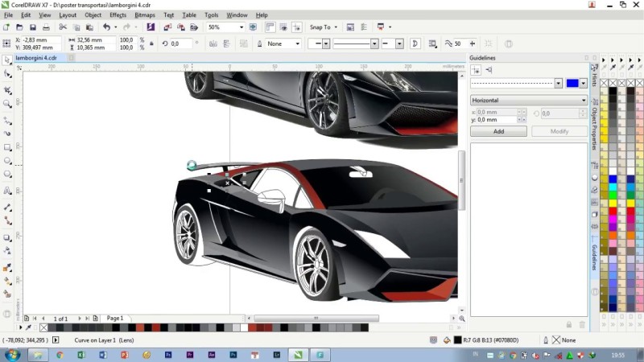This screenshot has height=362, width=644.
Task: Open the Tools menu
Action: [x=212, y=15]
